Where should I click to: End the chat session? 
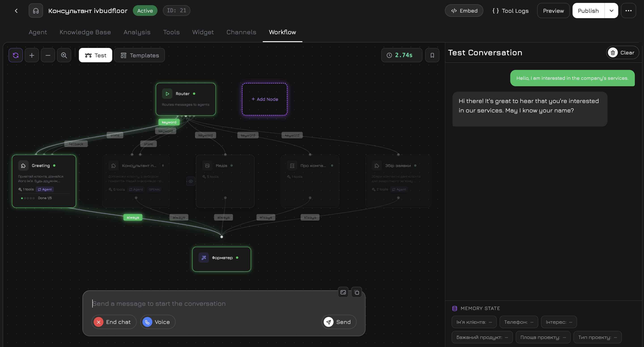click(114, 322)
